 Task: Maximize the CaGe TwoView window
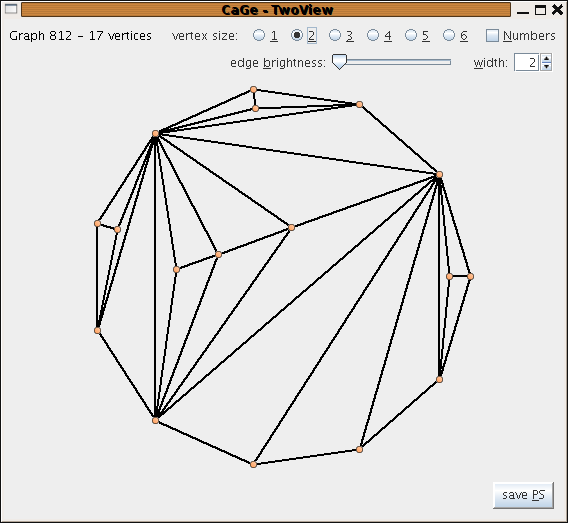point(540,10)
